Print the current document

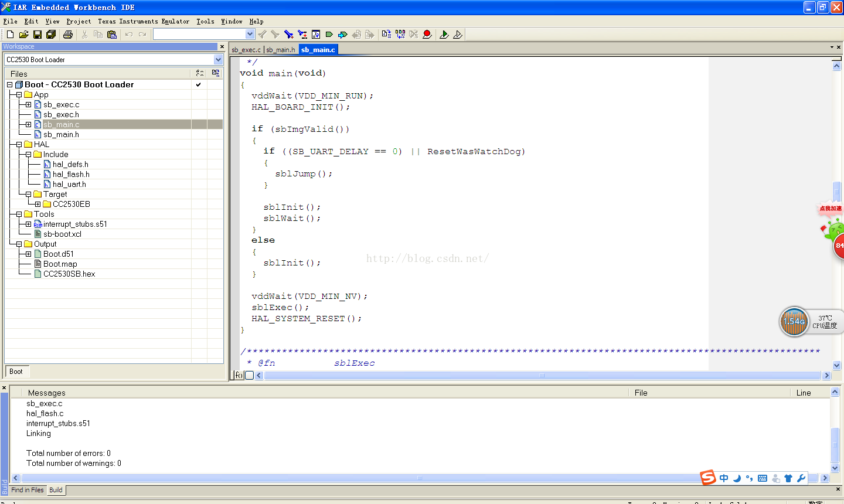coord(68,35)
